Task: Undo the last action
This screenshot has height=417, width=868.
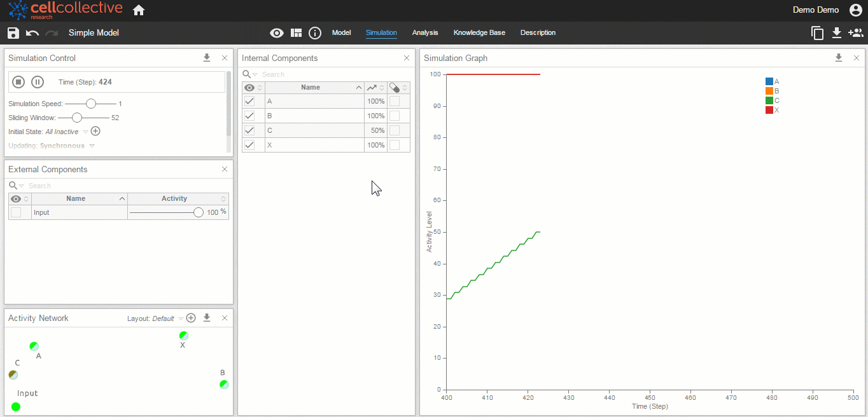Action: [32, 33]
